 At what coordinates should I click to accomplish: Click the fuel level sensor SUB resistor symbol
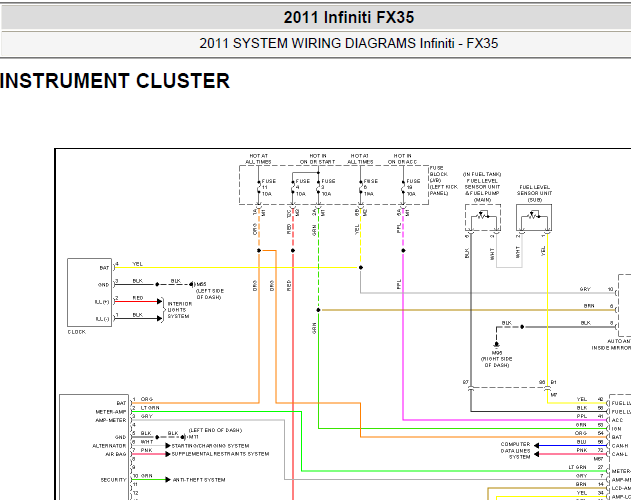(534, 217)
